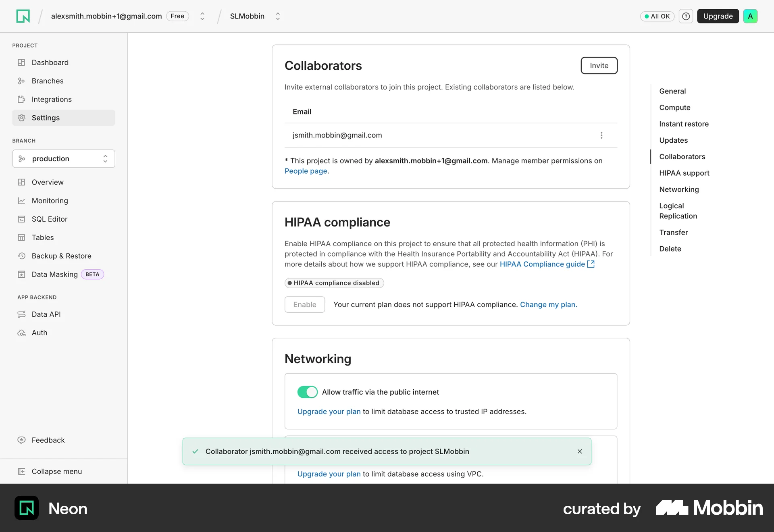The height and width of the screenshot is (532, 774).
Task: Open Tables page in sidebar
Action: (x=64, y=237)
